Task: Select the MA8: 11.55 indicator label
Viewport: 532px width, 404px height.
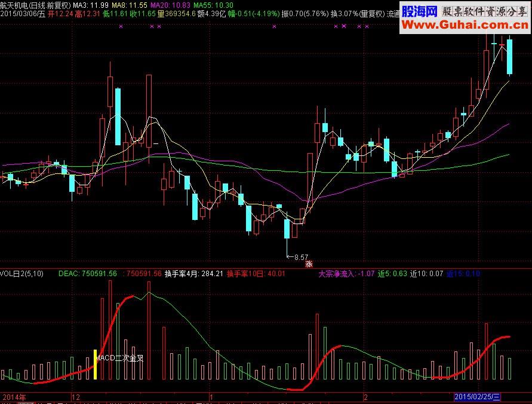Action: point(130,5)
